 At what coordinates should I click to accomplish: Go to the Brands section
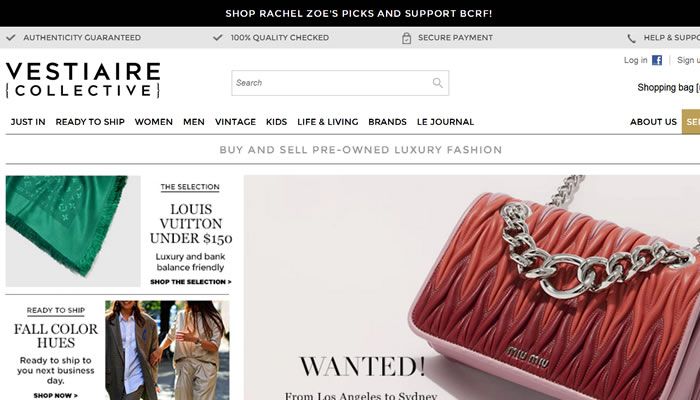tap(388, 122)
